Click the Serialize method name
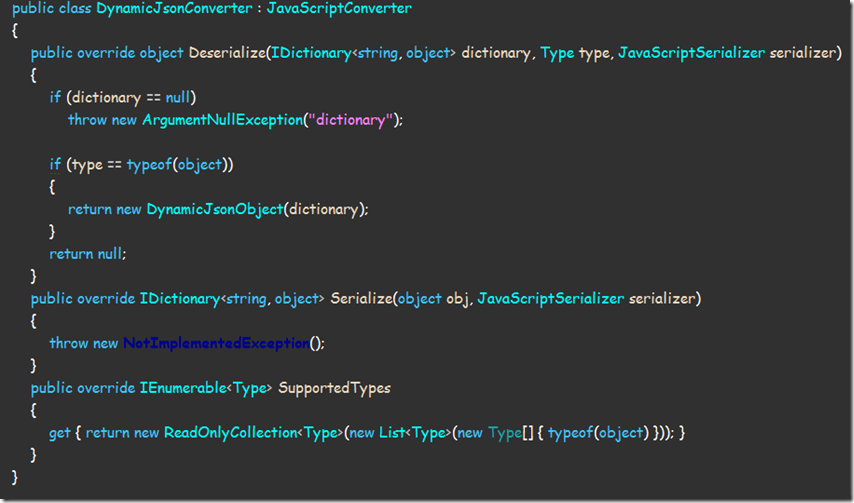 [x=361, y=298]
